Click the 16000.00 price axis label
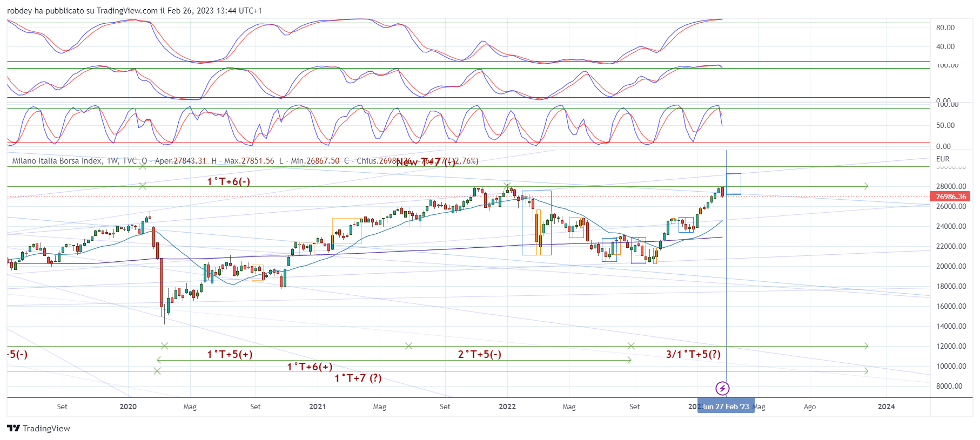The height and width of the screenshot is (440, 980). click(951, 306)
